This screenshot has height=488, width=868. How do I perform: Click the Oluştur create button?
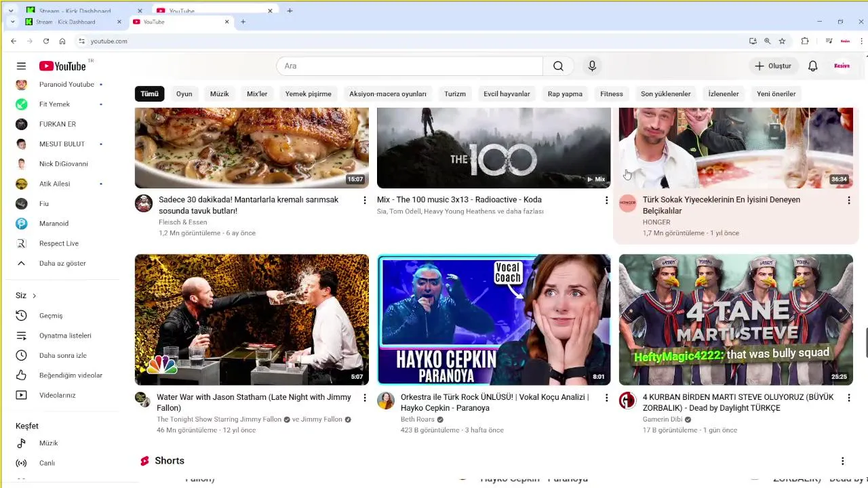tap(773, 66)
